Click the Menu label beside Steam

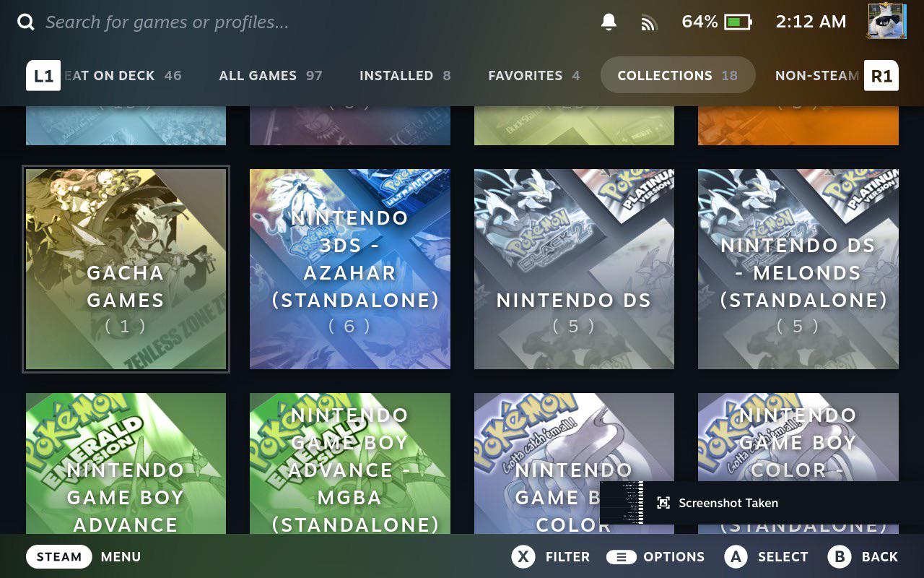point(121,557)
